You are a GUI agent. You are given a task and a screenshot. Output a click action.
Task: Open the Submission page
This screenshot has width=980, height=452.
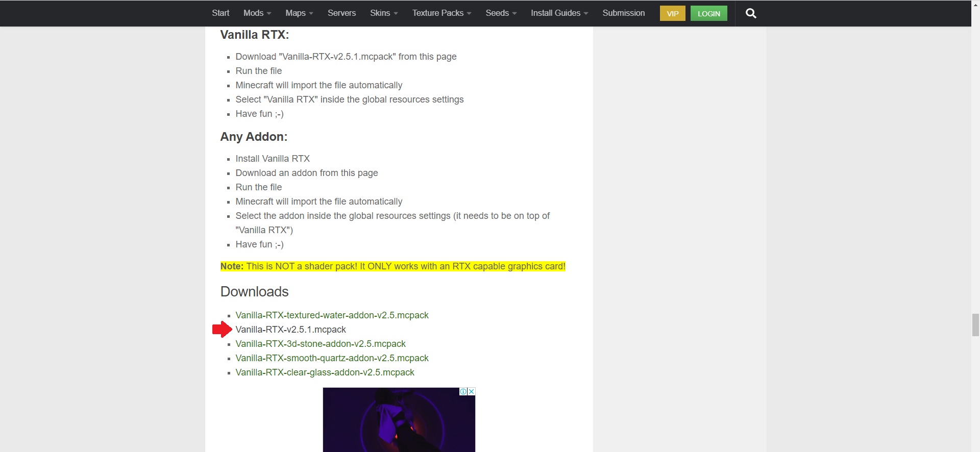click(623, 13)
